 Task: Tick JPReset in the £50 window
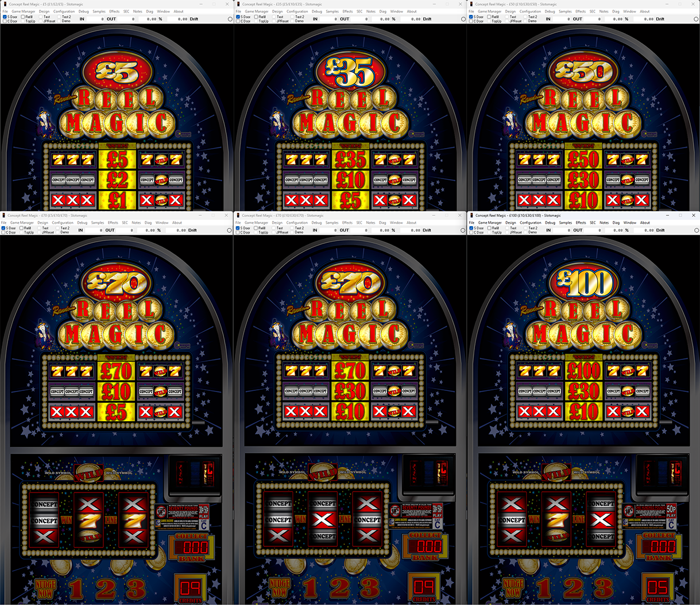pyautogui.click(x=506, y=21)
